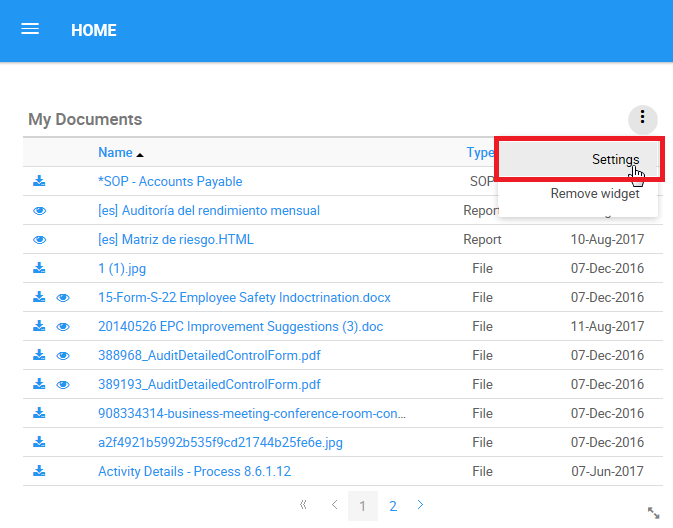Go to page 2 of documents
Screen dimensions: 673x528
pyautogui.click(x=393, y=506)
